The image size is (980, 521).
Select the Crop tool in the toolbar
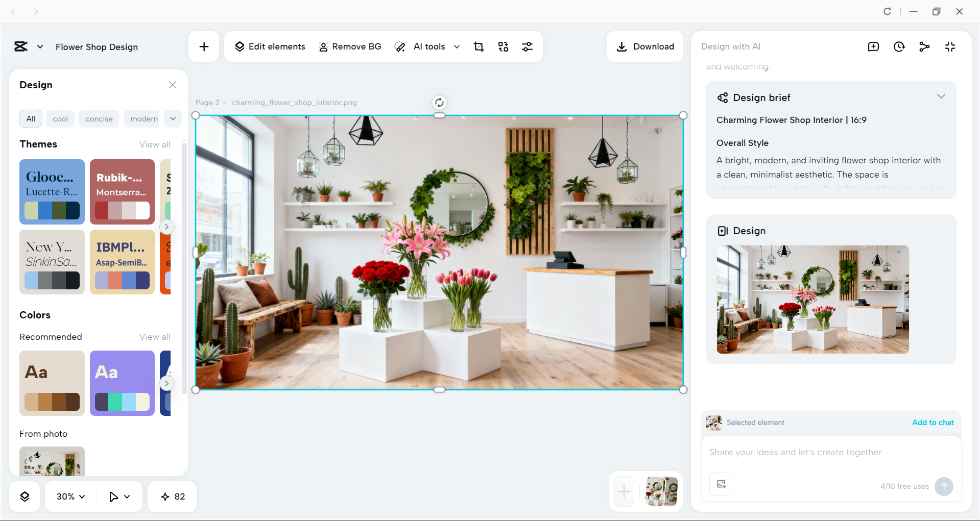pos(479,46)
